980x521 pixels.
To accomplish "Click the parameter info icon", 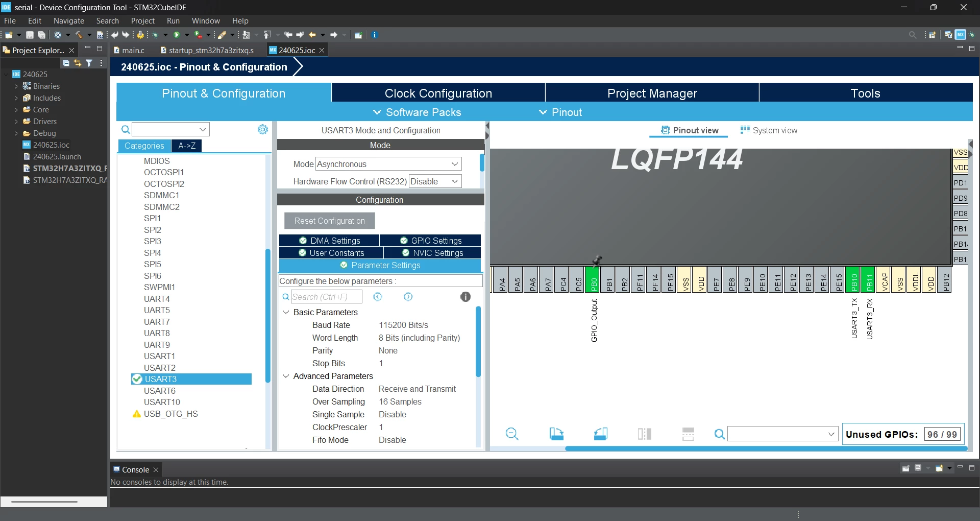I will [x=465, y=297].
